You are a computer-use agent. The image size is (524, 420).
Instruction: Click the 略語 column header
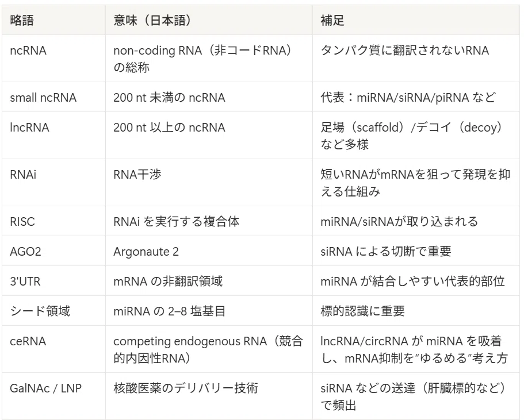[x=54, y=20]
